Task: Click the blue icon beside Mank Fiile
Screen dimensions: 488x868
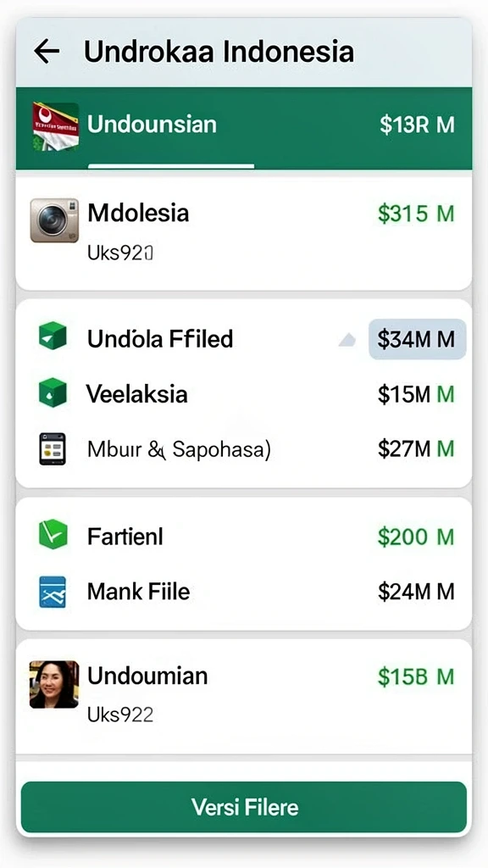Action: (53, 592)
